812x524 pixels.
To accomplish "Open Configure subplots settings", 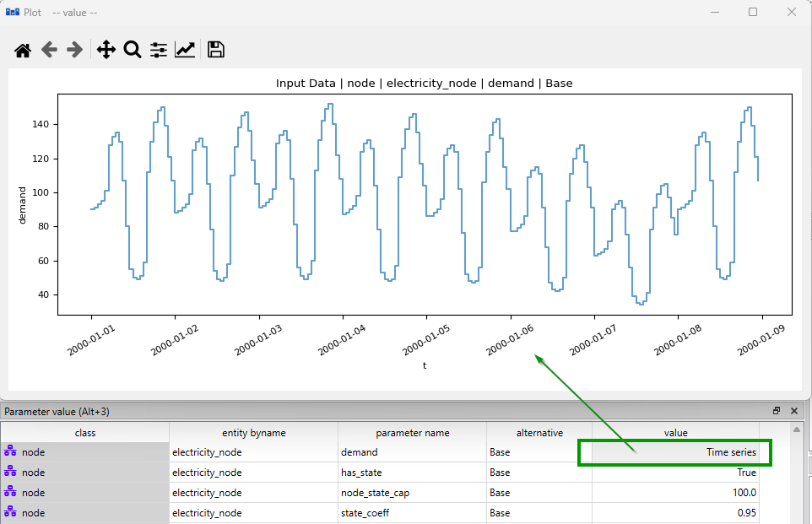I will point(159,51).
